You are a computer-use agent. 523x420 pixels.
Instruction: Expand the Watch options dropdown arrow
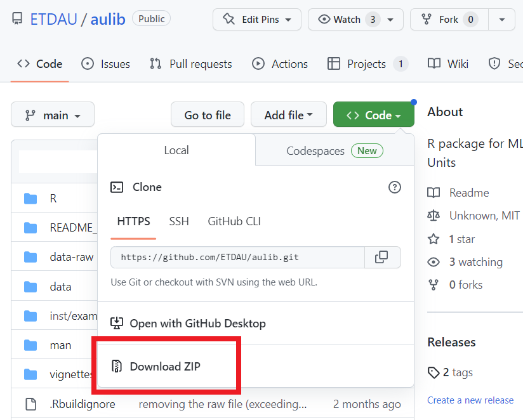390,20
